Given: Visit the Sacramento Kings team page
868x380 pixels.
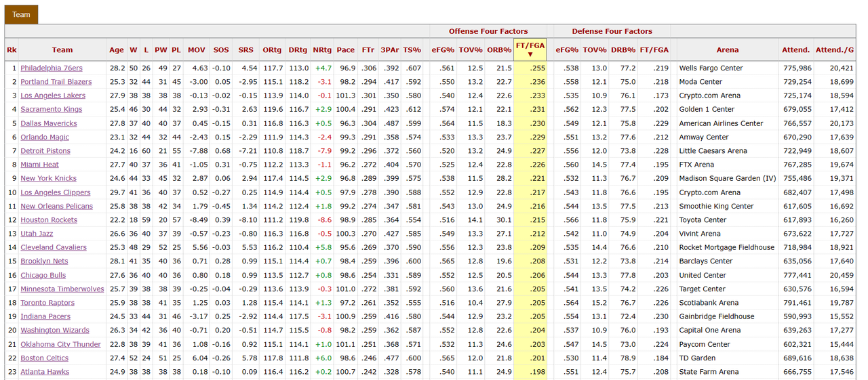Looking at the screenshot, I should pos(52,109).
